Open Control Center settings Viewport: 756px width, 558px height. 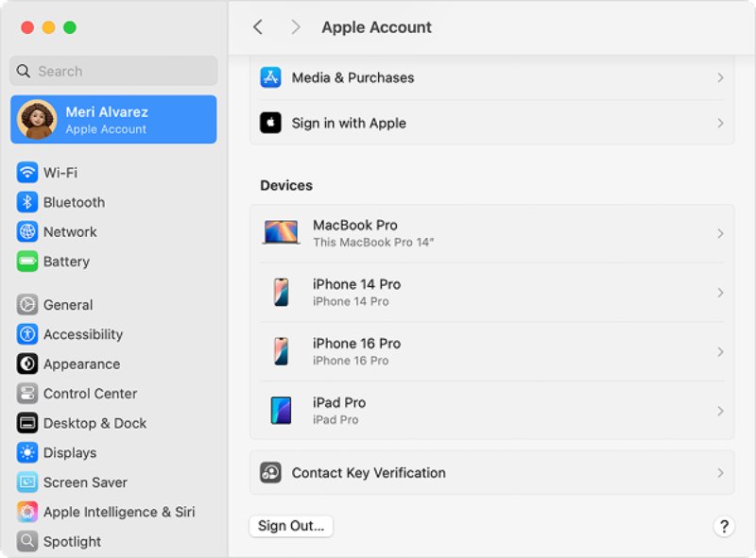29,394
